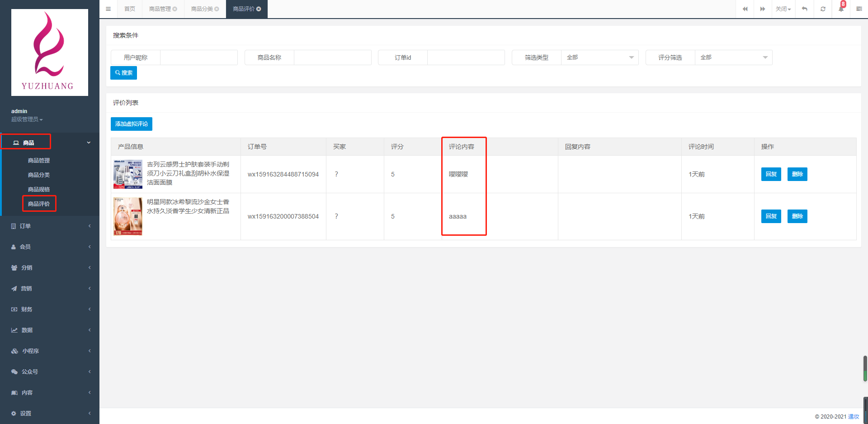
Task: Refresh the page with the reload icon
Action: [823, 9]
